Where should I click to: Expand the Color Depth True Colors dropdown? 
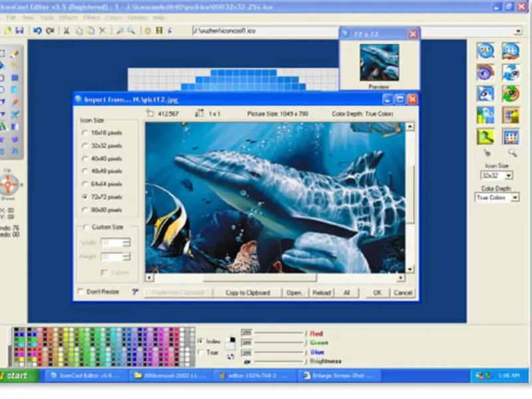coord(515,198)
